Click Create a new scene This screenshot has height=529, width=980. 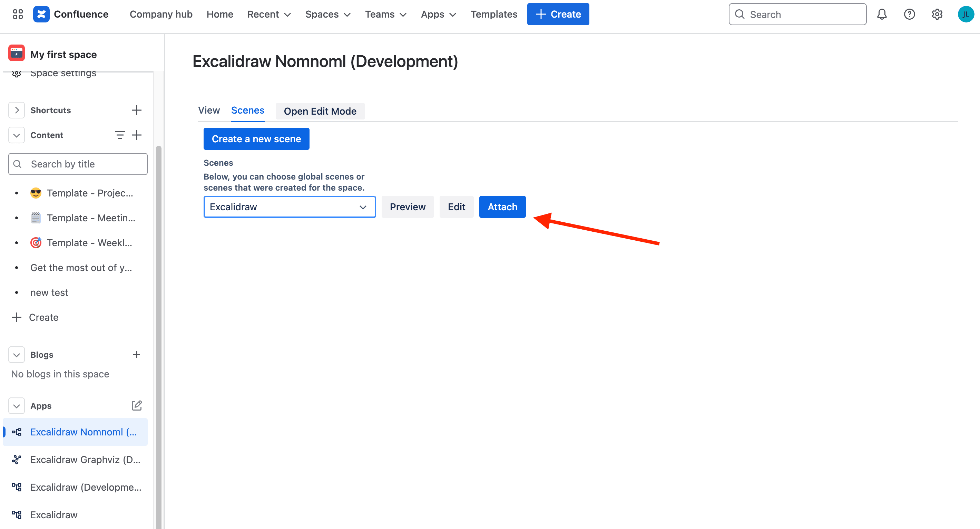(x=256, y=138)
